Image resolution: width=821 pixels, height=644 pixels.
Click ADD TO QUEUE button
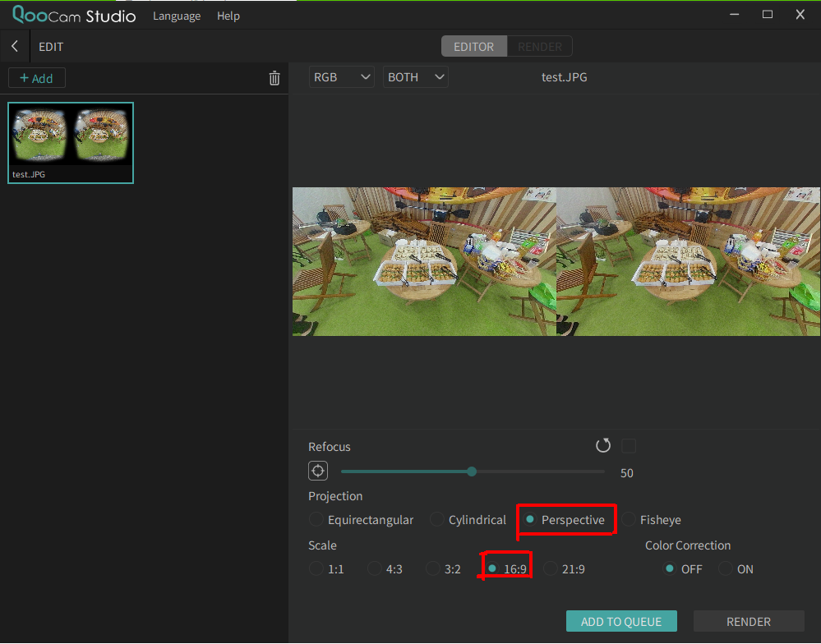621,621
